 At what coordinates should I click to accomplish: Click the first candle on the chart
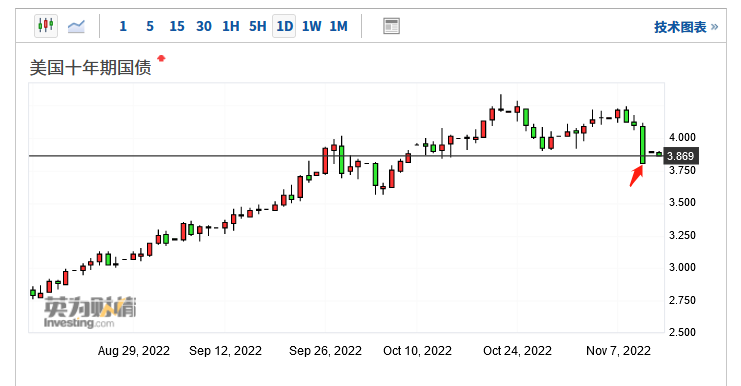[x=33, y=292]
